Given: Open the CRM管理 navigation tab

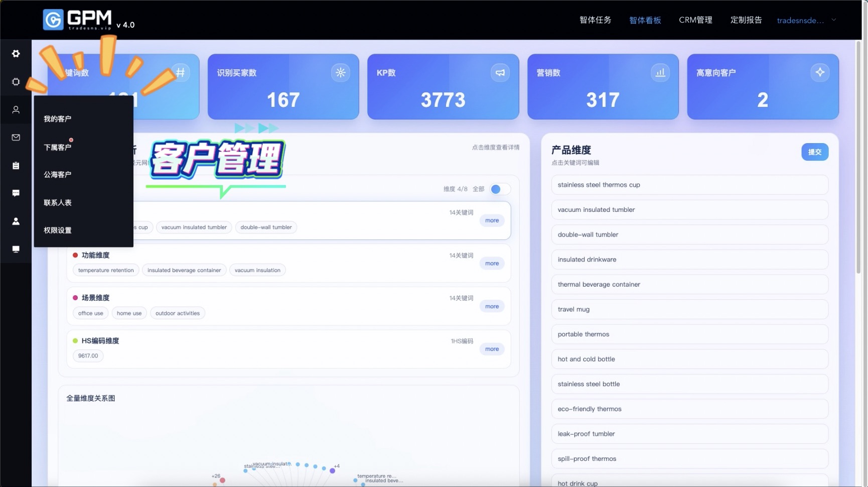Looking at the screenshot, I should [695, 20].
